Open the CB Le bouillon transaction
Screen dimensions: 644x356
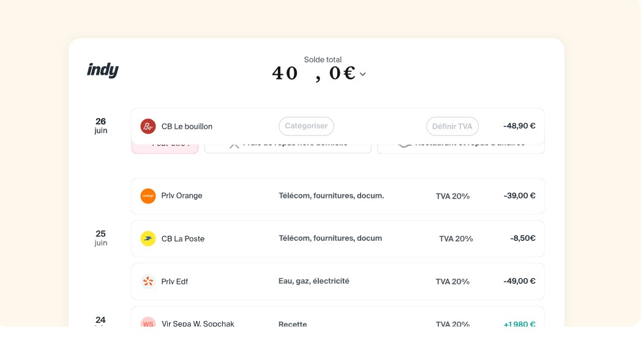click(x=187, y=127)
